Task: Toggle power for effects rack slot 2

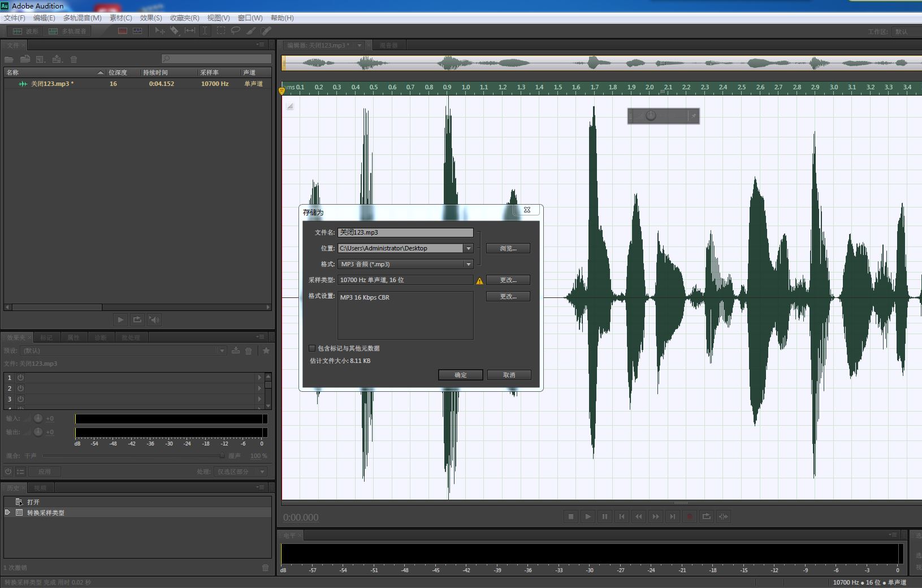Action: click(x=20, y=388)
